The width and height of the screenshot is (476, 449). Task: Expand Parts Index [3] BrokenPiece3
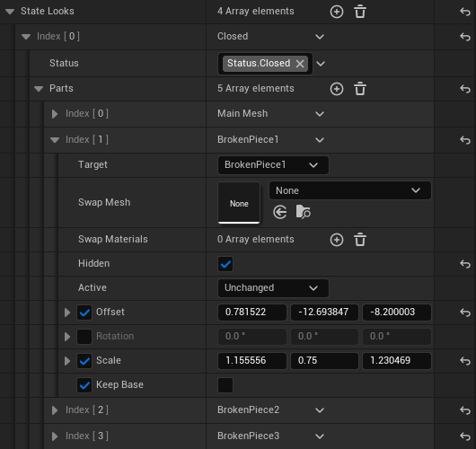point(55,436)
